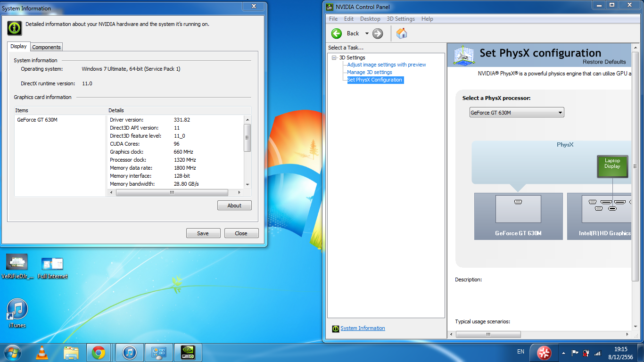Click the Details list vertical scrollbar thumb

tap(248, 138)
